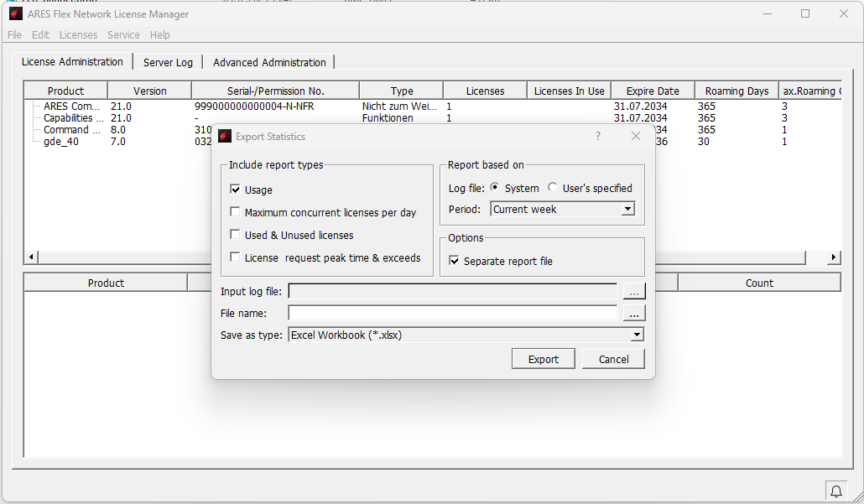This screenshot has width=864, height=504.
Task: Click left scroll arrow of license table
Action: click(32, 257)
